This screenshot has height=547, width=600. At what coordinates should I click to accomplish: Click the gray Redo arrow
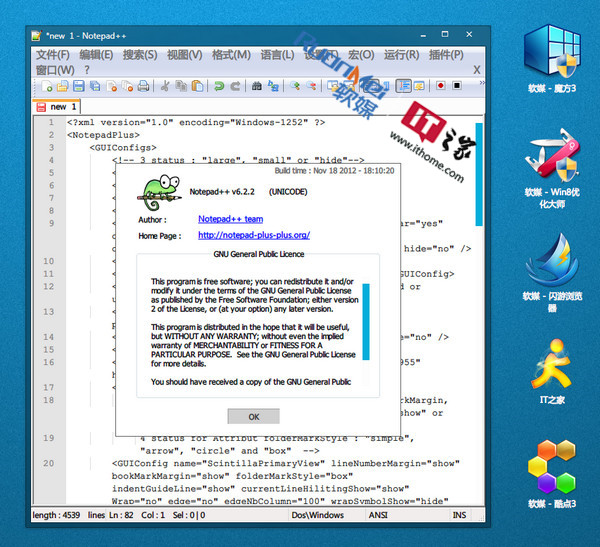235,86
